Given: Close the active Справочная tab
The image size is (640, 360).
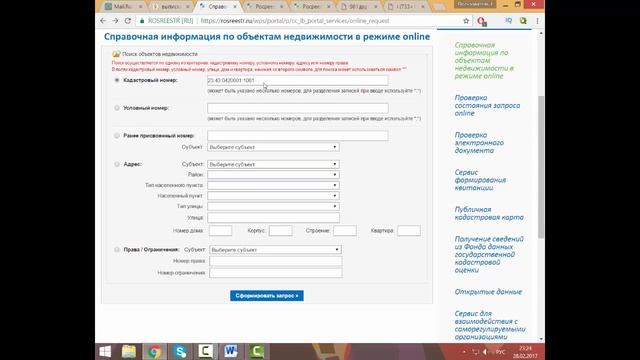Looking at the screenshot, I should pyautogui.click(x=235, y=7).
